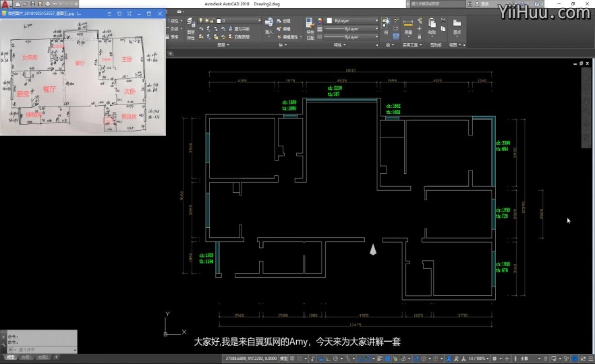Click the fullscreen icon in image viewer title bar

click(x=129, y=13)
